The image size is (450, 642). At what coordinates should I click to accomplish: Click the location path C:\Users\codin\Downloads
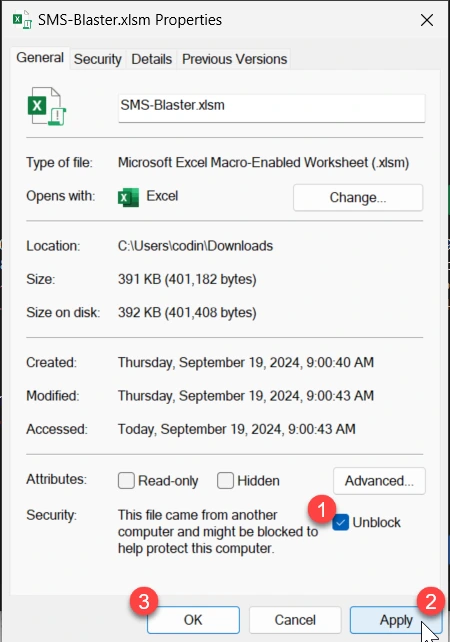(x=195, y=246)
